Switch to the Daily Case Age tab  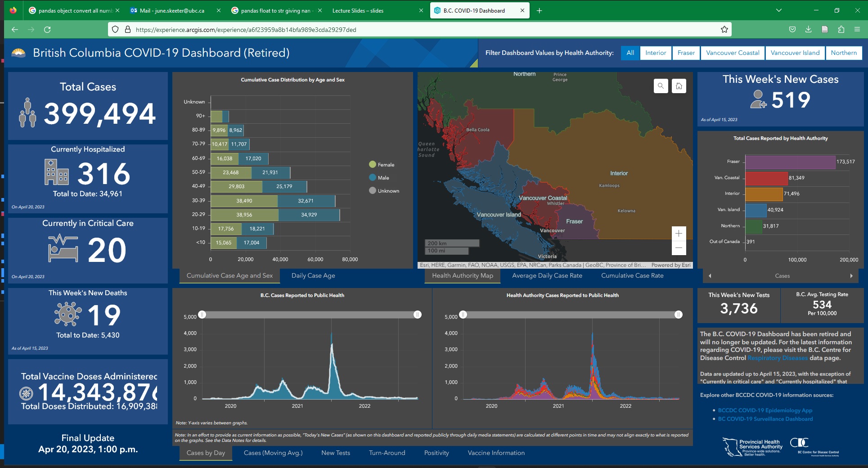click(x=313, y=275)
